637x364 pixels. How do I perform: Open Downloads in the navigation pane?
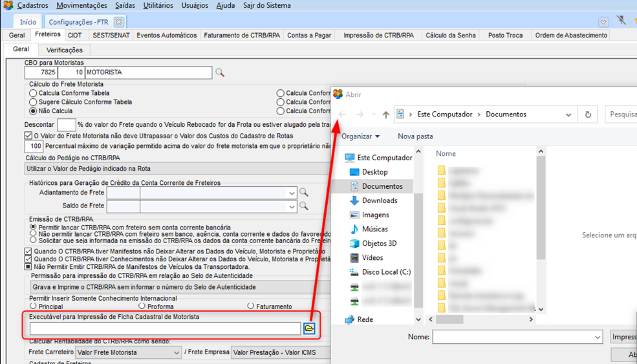pyautogui.click(x=374, y=200)
